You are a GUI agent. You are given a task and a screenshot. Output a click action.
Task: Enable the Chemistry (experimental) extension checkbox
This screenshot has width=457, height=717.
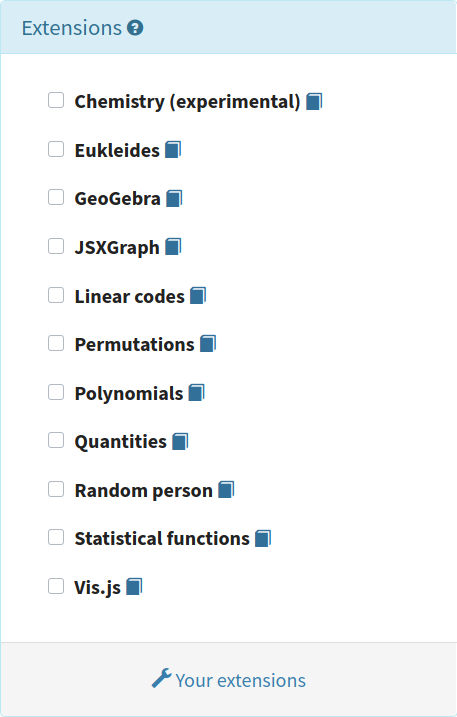tap(56, 100)
